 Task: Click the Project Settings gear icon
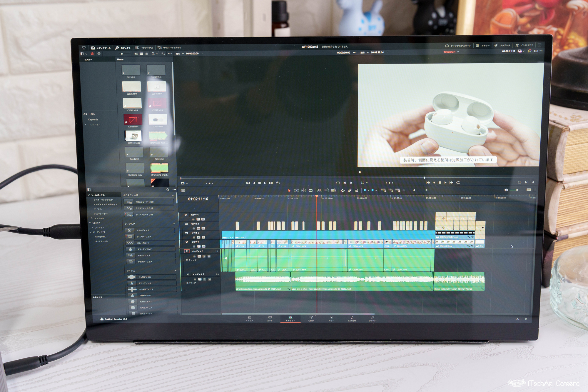click(x=526, y=319)
